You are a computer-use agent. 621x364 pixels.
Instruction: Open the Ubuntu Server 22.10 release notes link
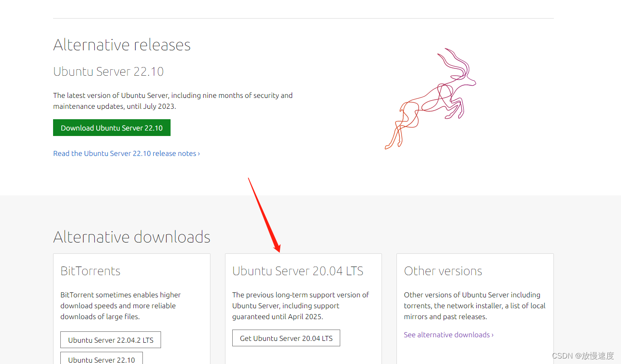pos(127,153)
